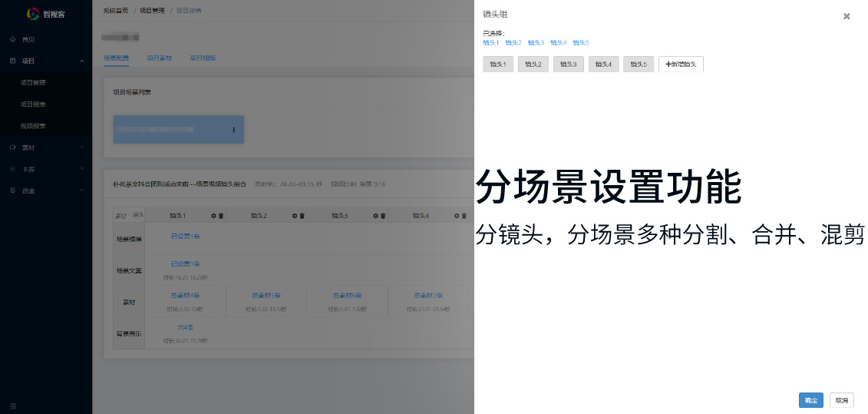Toggle the 镜头5 selection button in 镜头组 panel
Screen dimensions: 868x414
pyautogui.click(x=639, y=65)
